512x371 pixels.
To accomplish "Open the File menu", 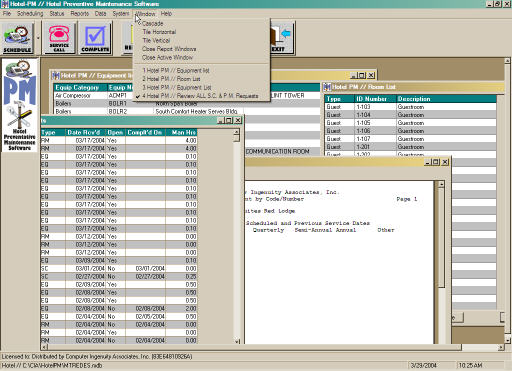I will point(7,14).
